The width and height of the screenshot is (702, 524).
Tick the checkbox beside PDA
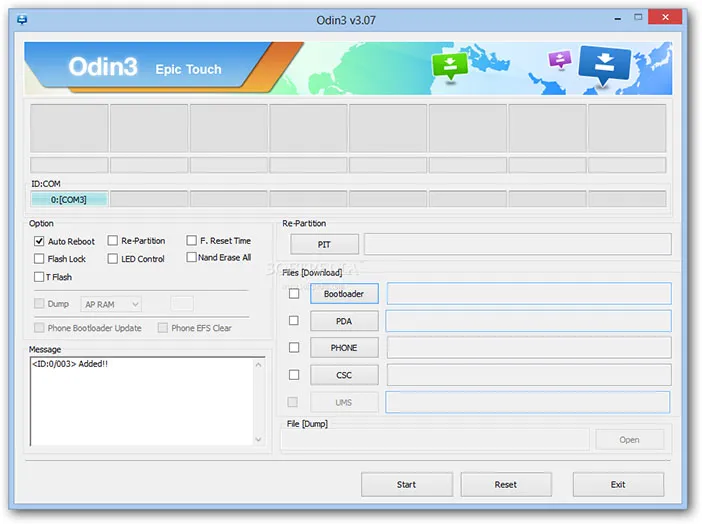coord(293,321)
